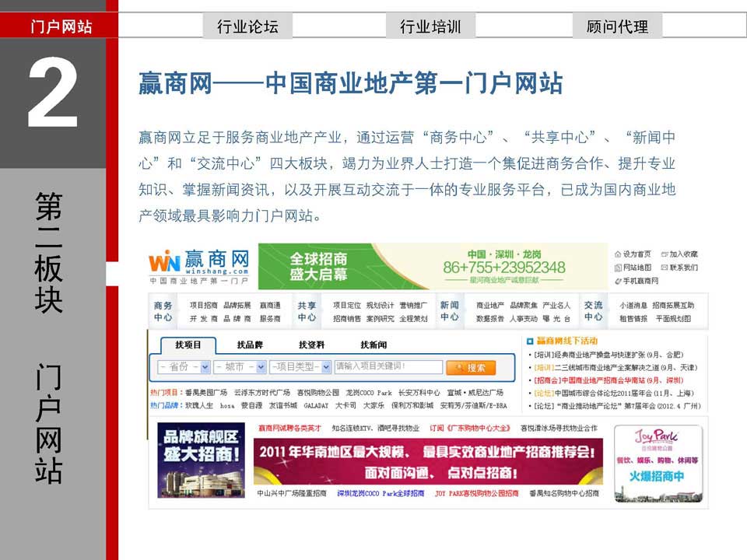Open the 案例研究 link
The width and height of the screenshot is (747, 560).
click(x=381, y=319)
